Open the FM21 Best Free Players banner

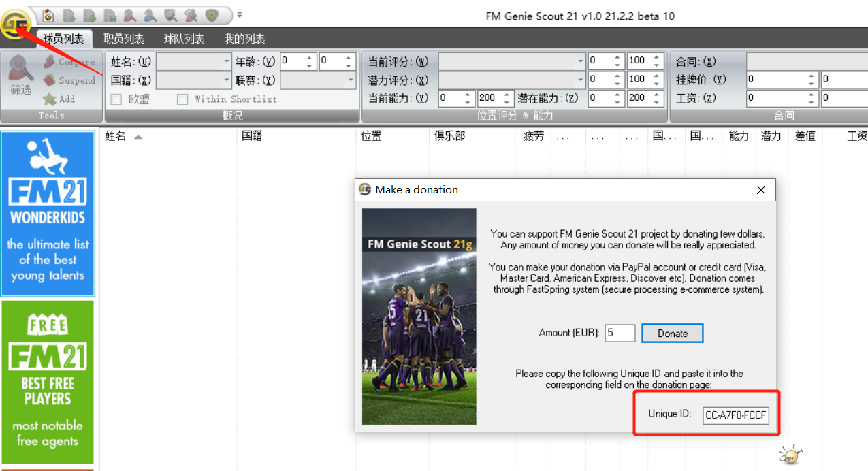(48, 383)
